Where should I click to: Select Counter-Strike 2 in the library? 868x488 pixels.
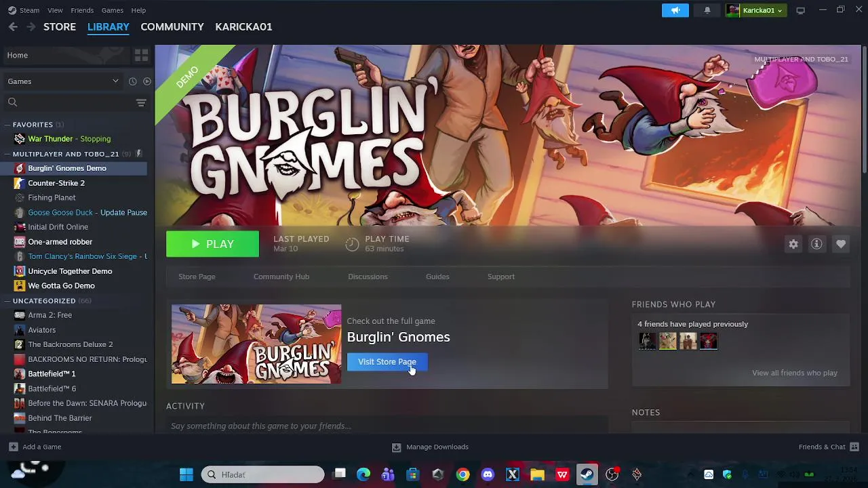tap(75, 183)
